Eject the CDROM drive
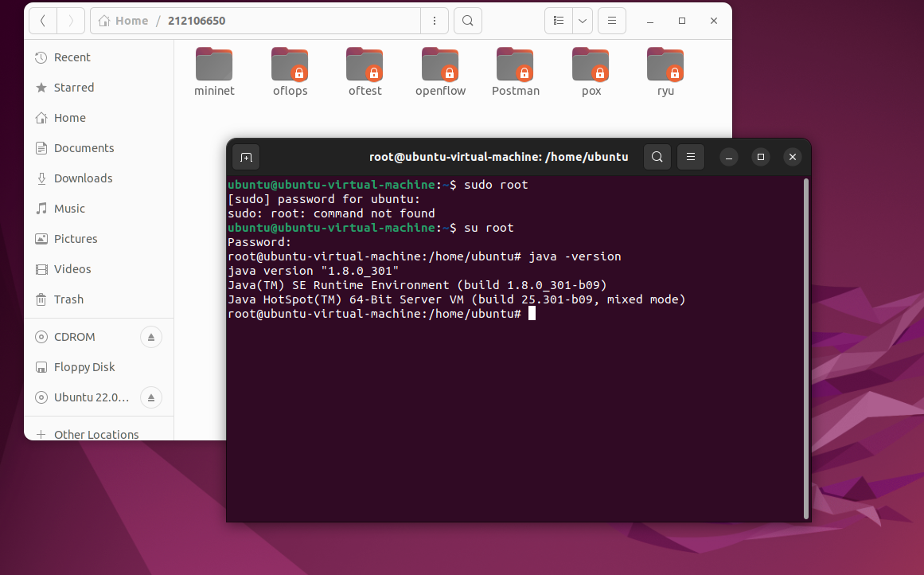Viewport: 924px width, 575px height. tap(151, 337)
